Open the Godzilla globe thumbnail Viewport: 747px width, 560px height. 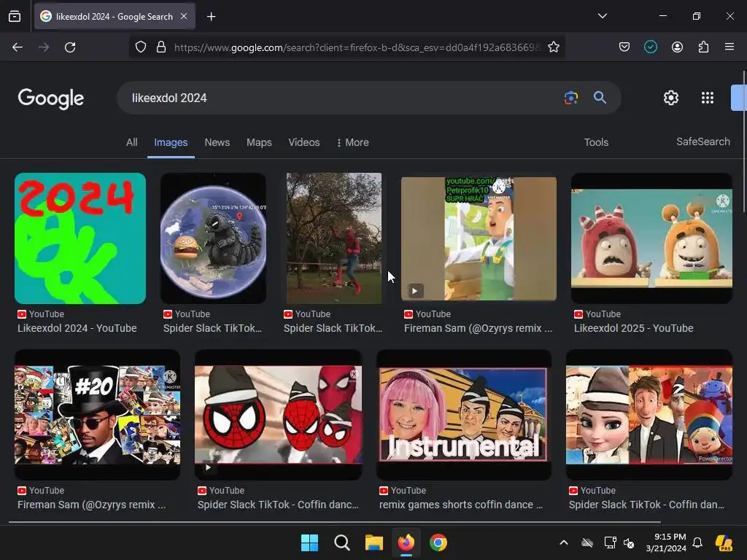tap(213, 238)
